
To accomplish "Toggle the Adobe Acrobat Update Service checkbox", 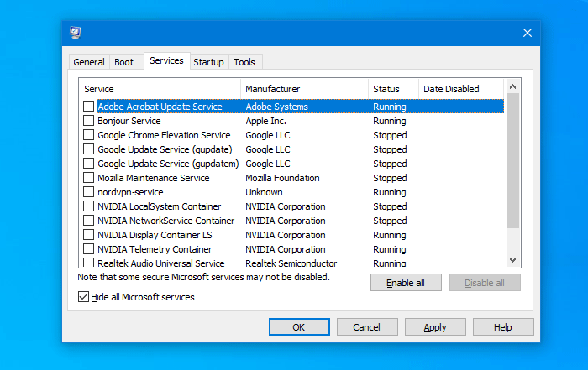I will (89, 107).
